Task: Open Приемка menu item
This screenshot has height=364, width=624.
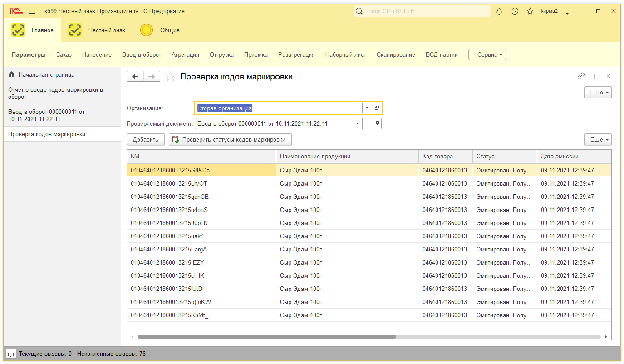Action: click(x=256, y=55)
